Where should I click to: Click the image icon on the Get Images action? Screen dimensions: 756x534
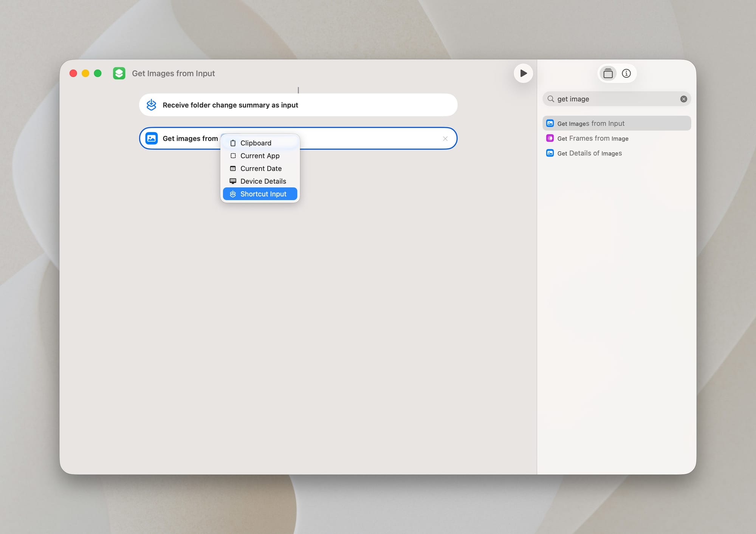click(x=151, y=138)
